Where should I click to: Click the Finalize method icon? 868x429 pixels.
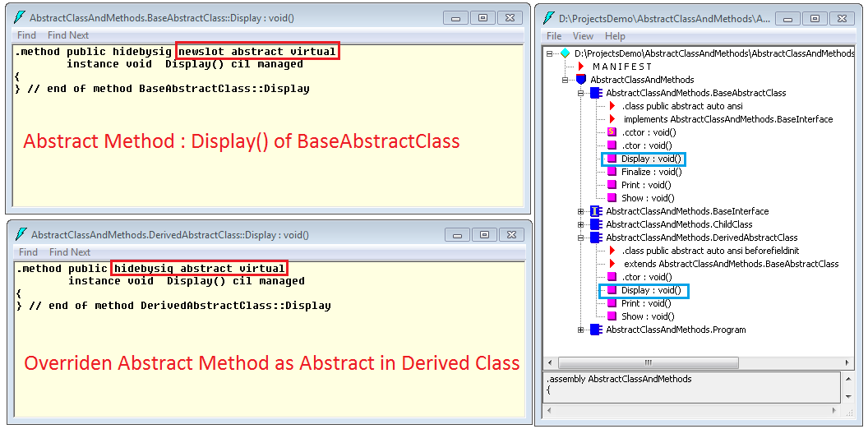point(612,172)
